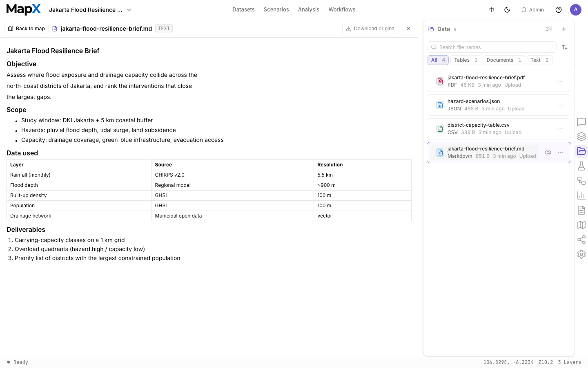This screenshot has width=588, height=368.
Task: Open the document report icon in sidebar
Action: (x=581, y=210)
